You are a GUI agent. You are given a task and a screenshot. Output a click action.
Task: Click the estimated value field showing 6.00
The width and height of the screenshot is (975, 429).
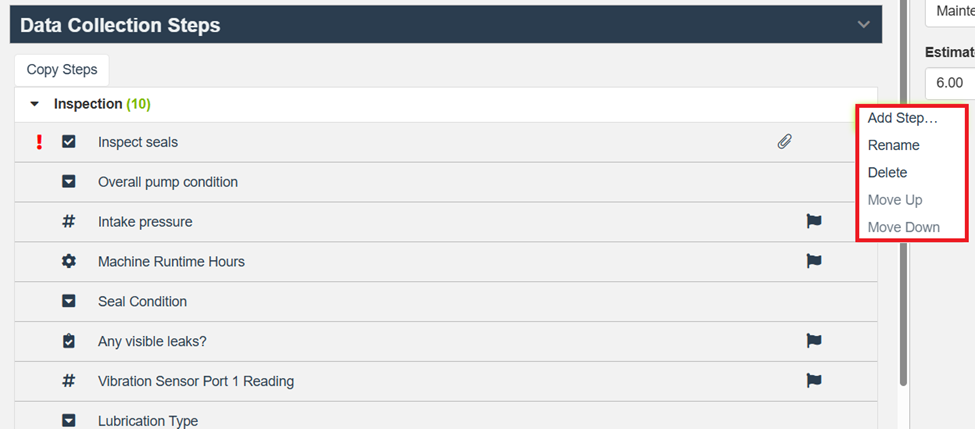tap(948, 82)
